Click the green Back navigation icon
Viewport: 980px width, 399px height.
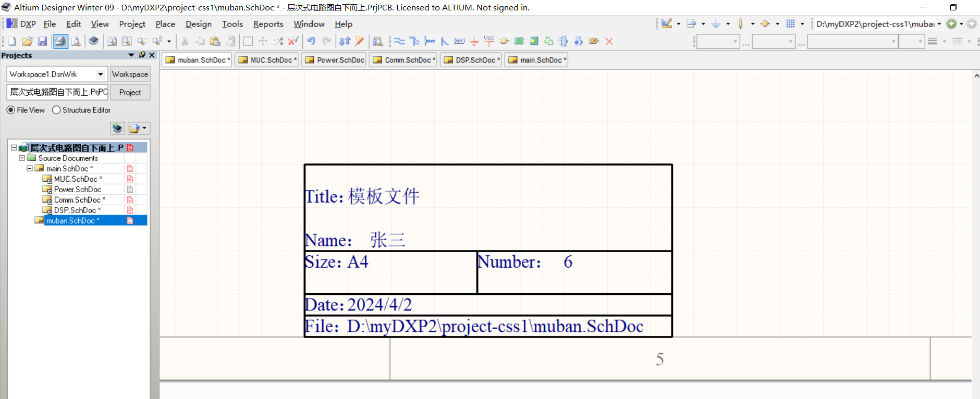[x=952, y=24]
